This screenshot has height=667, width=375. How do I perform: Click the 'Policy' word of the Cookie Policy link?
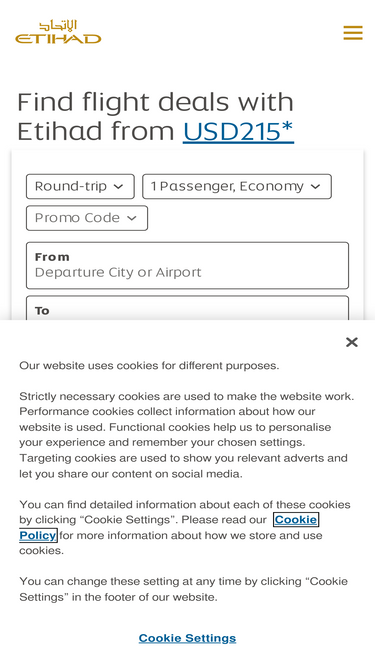38,535
